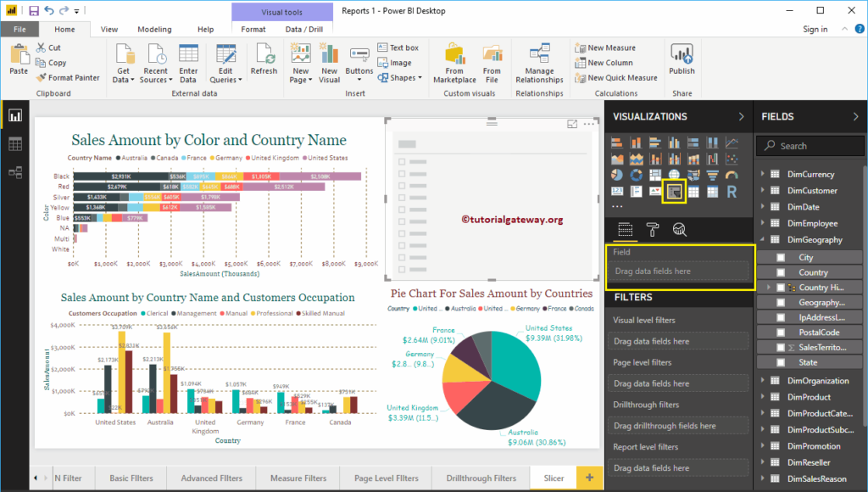Screen dimensions: 868x492
Task: Open the Format paint roller pane
Action: (x=653, y=229)
